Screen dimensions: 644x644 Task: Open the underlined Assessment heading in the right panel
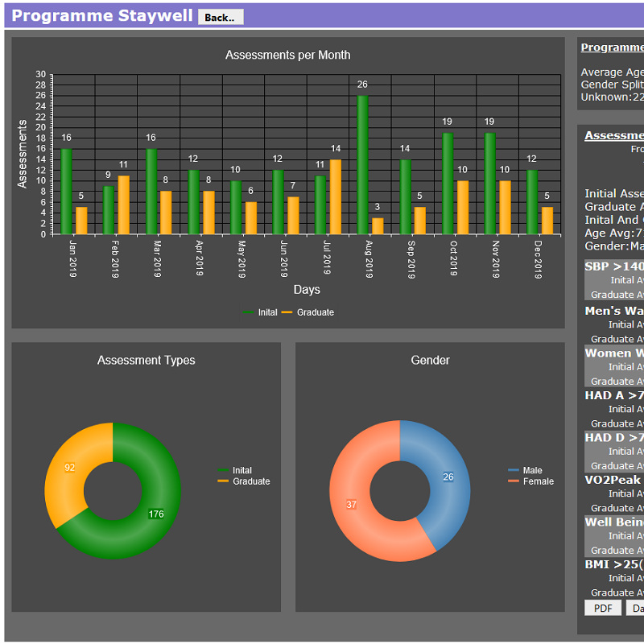[x=613, y=135]
